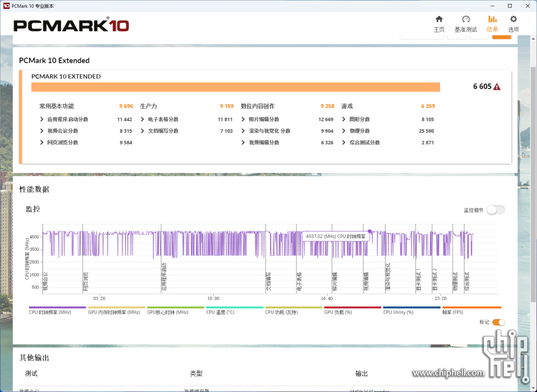Open the 基准测试 benchmark gauge icon

466,24
